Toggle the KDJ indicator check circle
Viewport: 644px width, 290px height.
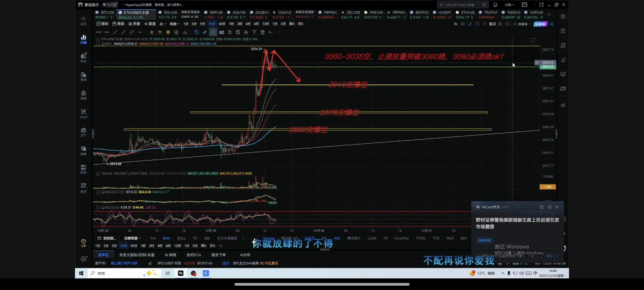[x=98, y=208]
